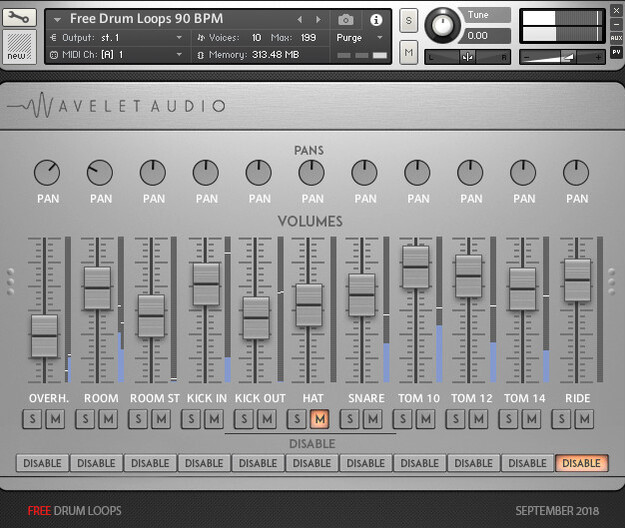Viewport: 625px width, 528px height.
Task: Solo the KICK IN channel
Action: (x=191, y=419)
